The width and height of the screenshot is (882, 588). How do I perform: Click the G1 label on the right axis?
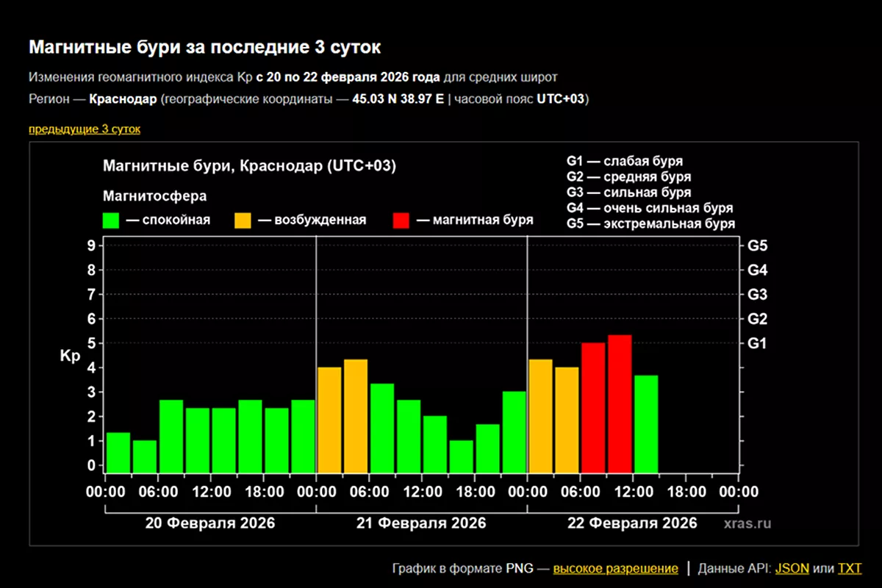tap(757, 343)
